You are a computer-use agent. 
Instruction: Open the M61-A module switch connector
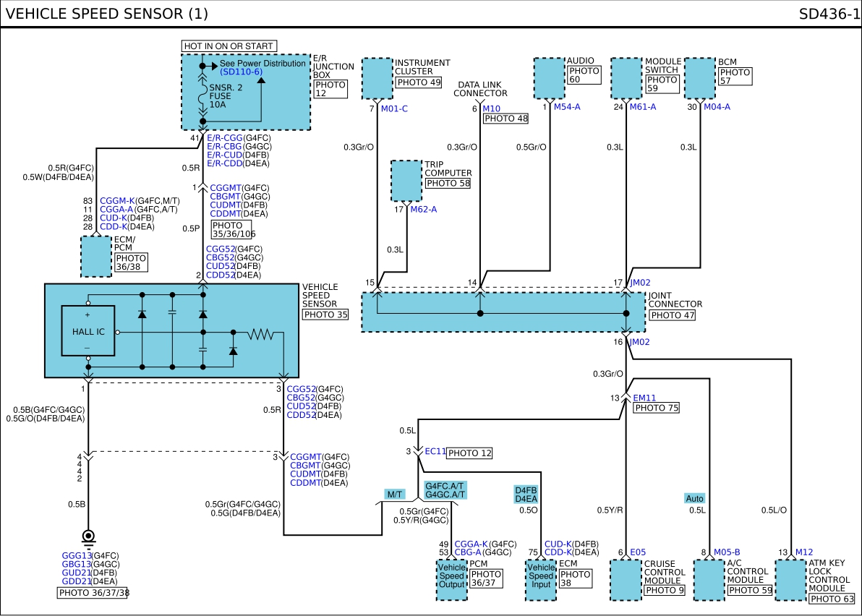643,106
